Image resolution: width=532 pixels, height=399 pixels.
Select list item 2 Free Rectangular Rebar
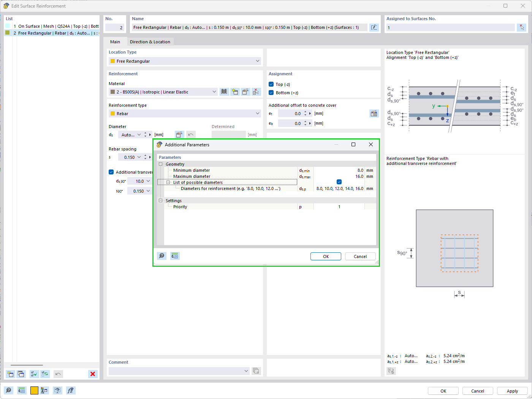[x=52, y=33]
